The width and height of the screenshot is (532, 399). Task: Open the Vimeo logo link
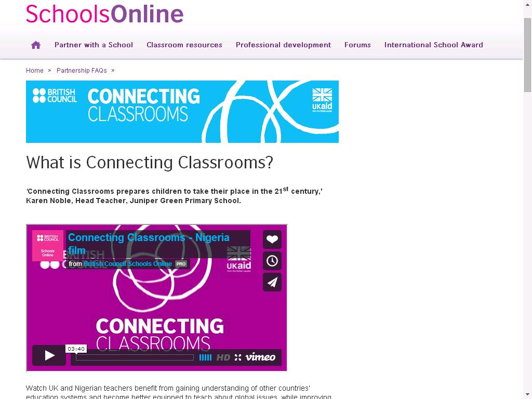(x=260, y=357)
